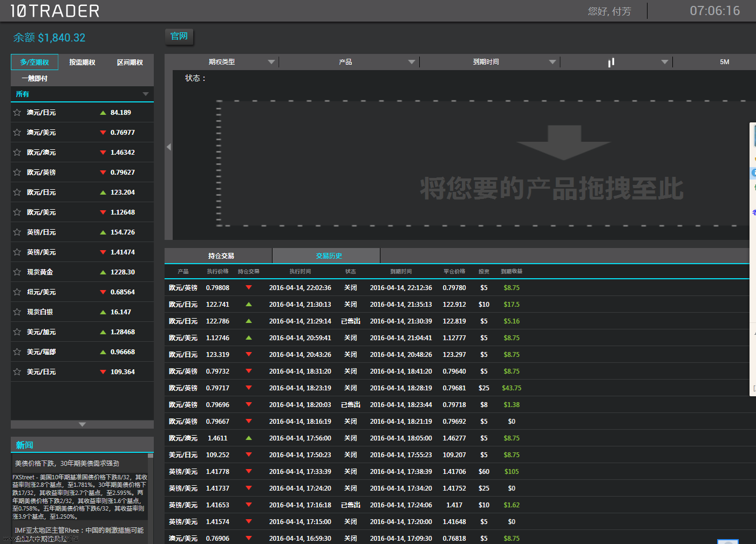Click green up arrow beside 84.189

click(x=103, y=113)
